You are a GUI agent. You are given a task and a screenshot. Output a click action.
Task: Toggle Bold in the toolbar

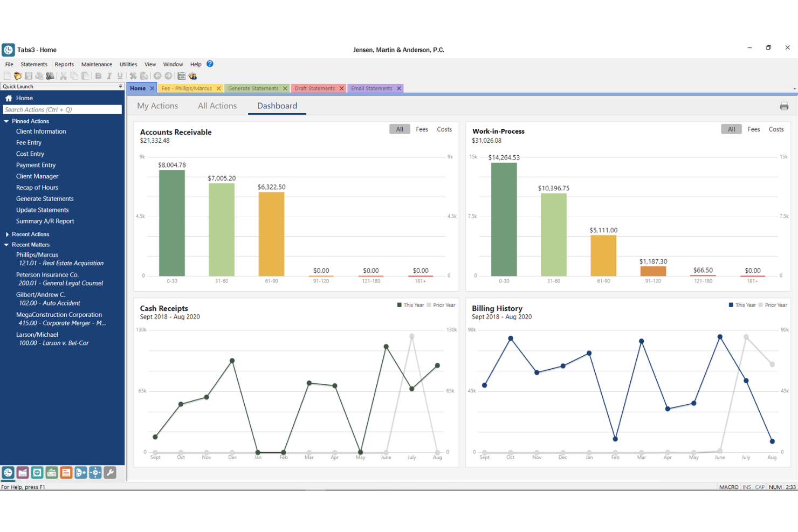click(x=98, y=76)
